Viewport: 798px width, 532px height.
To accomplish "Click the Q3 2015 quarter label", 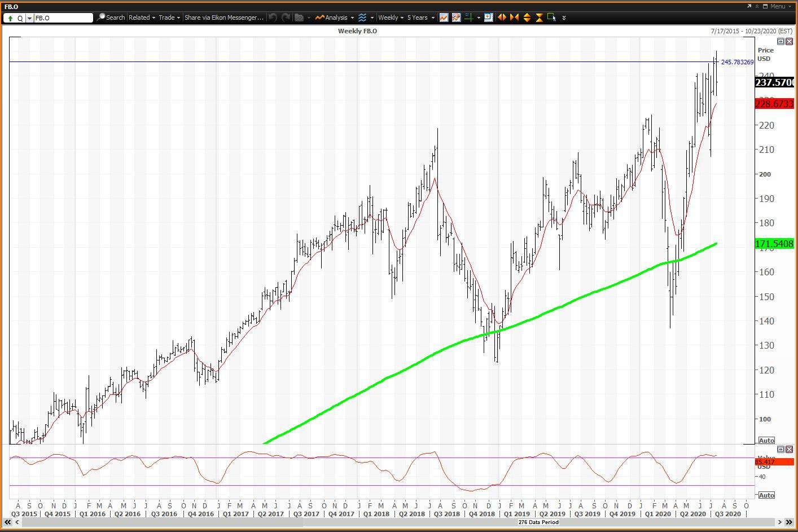I will tap(24, 514).
